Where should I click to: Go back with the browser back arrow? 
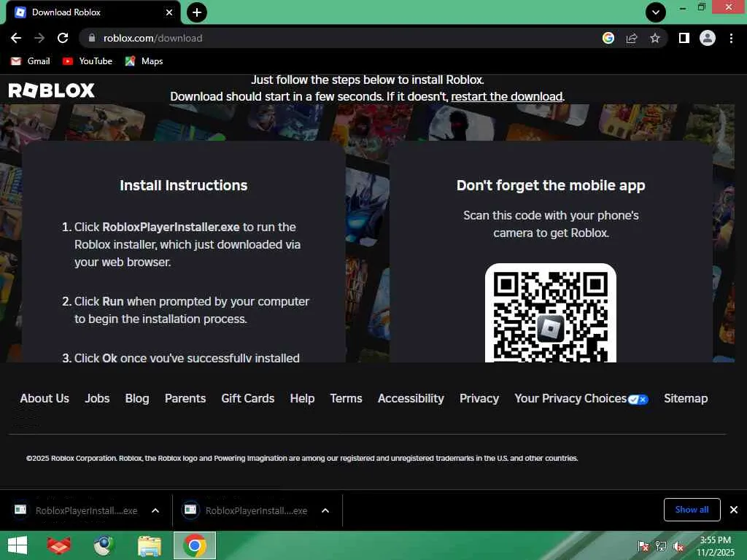click(x=16, y=38)
